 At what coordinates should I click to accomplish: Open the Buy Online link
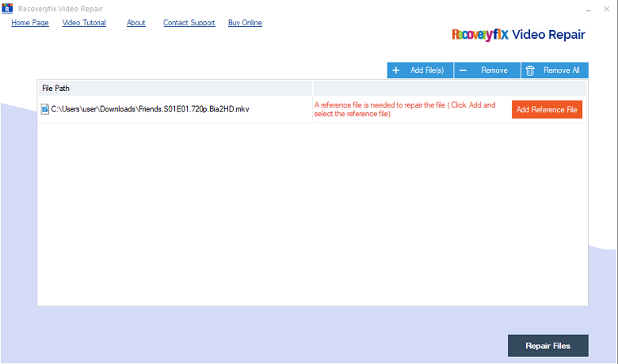click(x=245, y=23)
